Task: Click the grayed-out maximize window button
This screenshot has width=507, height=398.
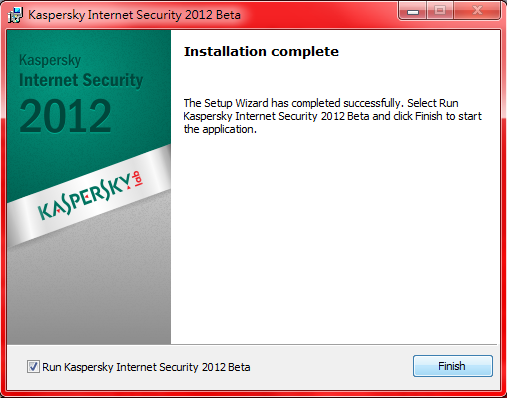Action: pyautogui.click(x=440, y=11)
